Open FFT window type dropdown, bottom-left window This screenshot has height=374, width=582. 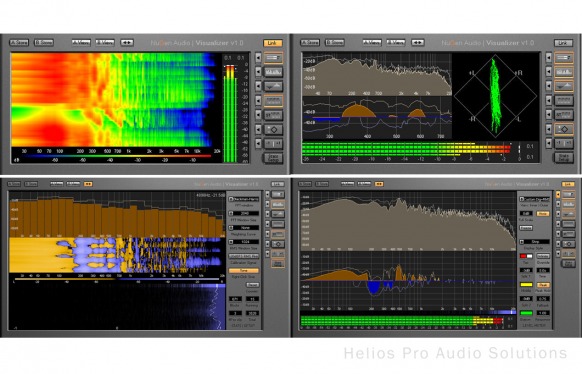coord(244,199)
